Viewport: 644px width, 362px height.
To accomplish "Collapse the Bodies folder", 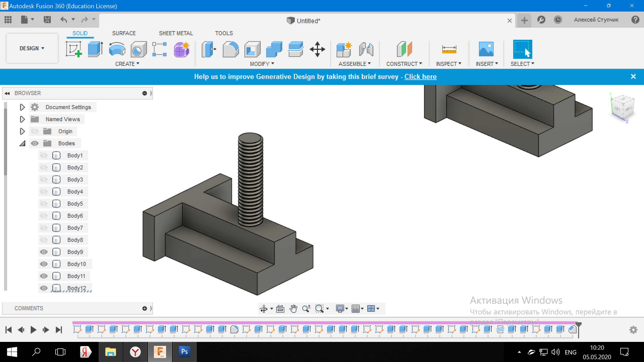I will click(22, 143).
